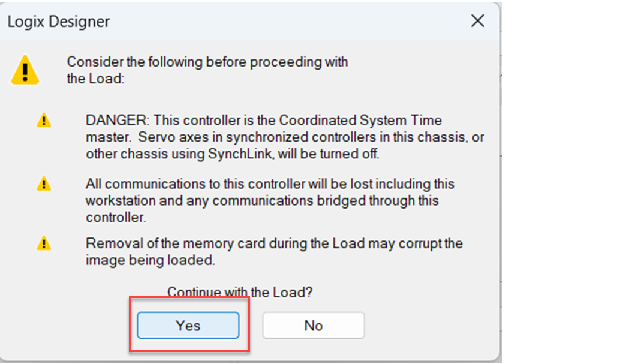626x364 pixels.
Task: Click warning icon beside memory card message
Action: [44, 243]
